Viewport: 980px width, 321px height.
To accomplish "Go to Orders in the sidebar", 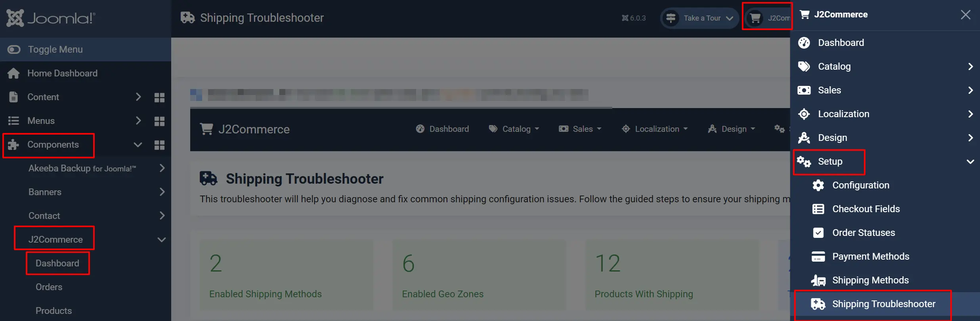I will coord(49,287).
